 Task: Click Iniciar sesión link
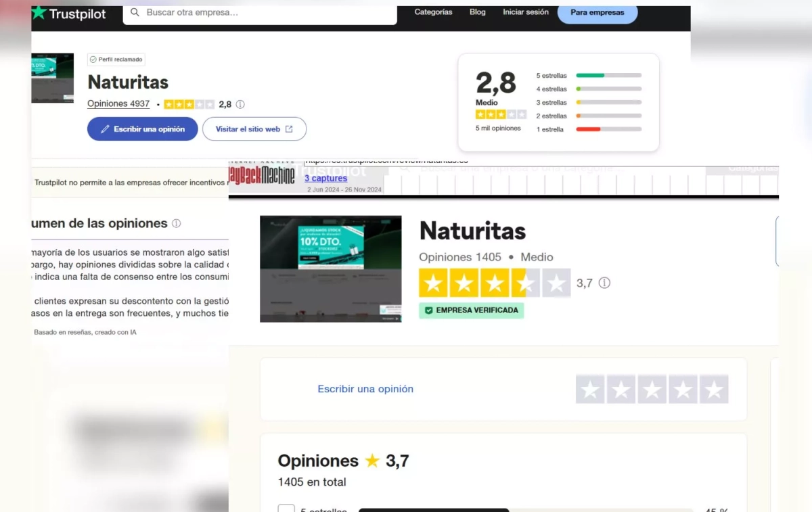click(525, 12)
